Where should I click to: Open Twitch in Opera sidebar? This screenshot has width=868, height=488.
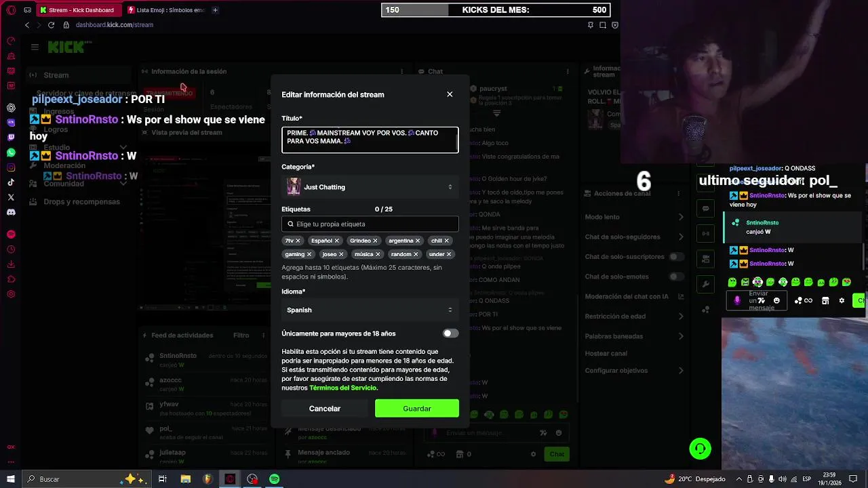(11, 137)
